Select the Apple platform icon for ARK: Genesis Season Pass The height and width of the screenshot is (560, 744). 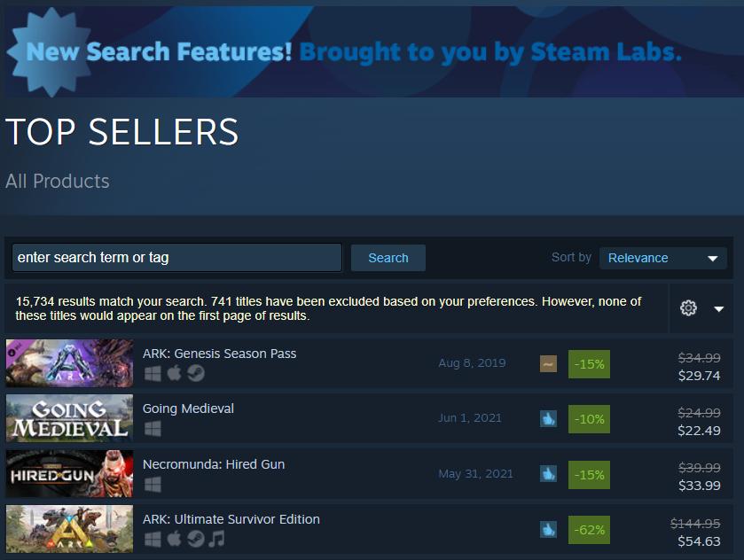click(x=174, y=373)
